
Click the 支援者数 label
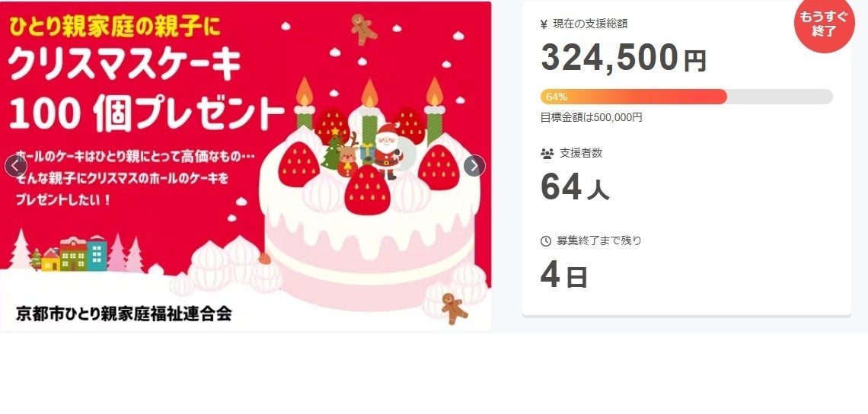coord(581,153)
